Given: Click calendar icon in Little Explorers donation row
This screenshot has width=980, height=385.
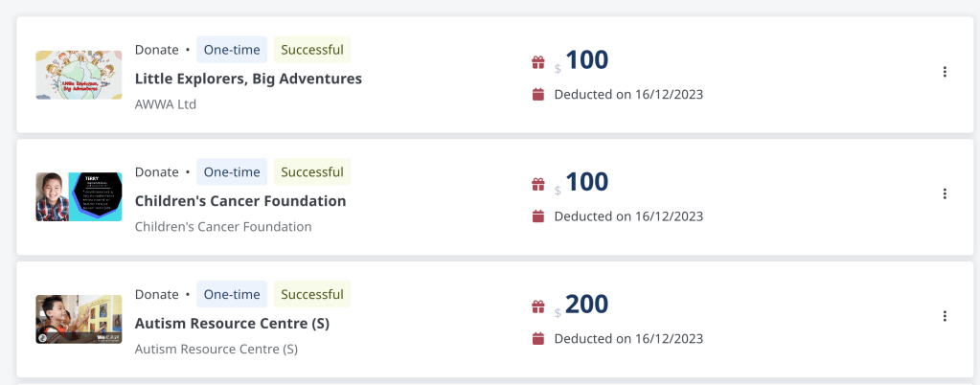Looking at the screenshot, I should coord(538,94).
